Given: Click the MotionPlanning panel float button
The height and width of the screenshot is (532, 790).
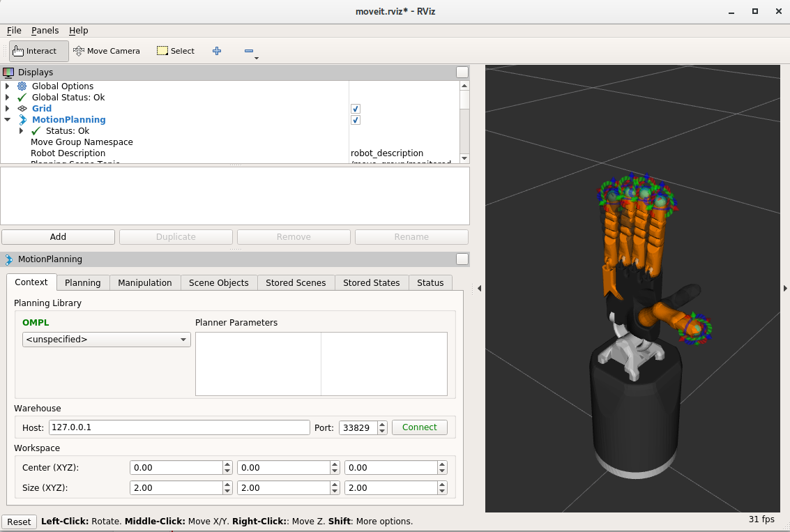Looking at the screenshot, I should (462, 259).
